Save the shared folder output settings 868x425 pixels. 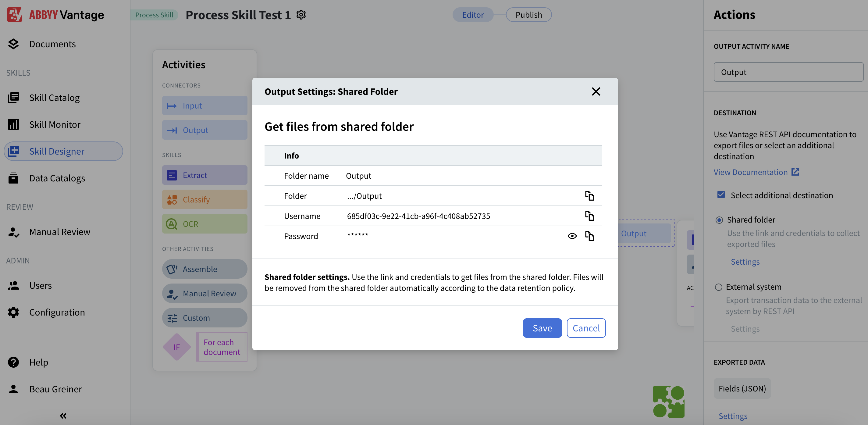[x=542, y=328]
